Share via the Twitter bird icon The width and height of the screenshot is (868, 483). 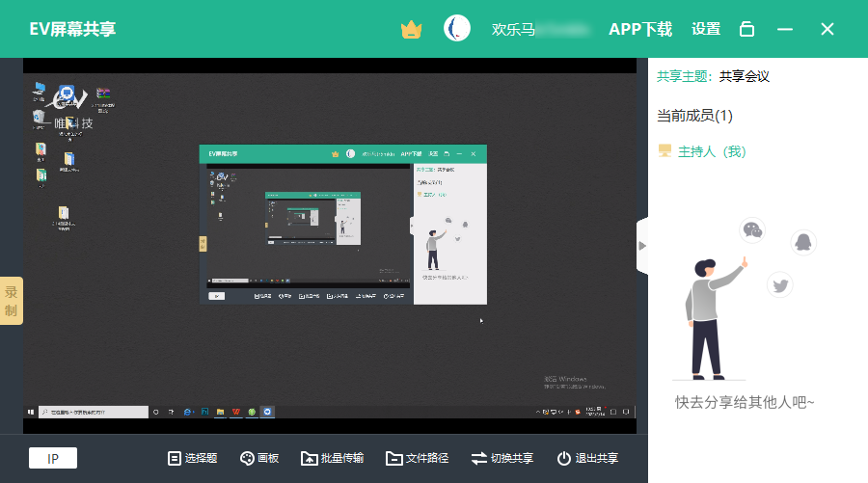[x=780, y=284]
